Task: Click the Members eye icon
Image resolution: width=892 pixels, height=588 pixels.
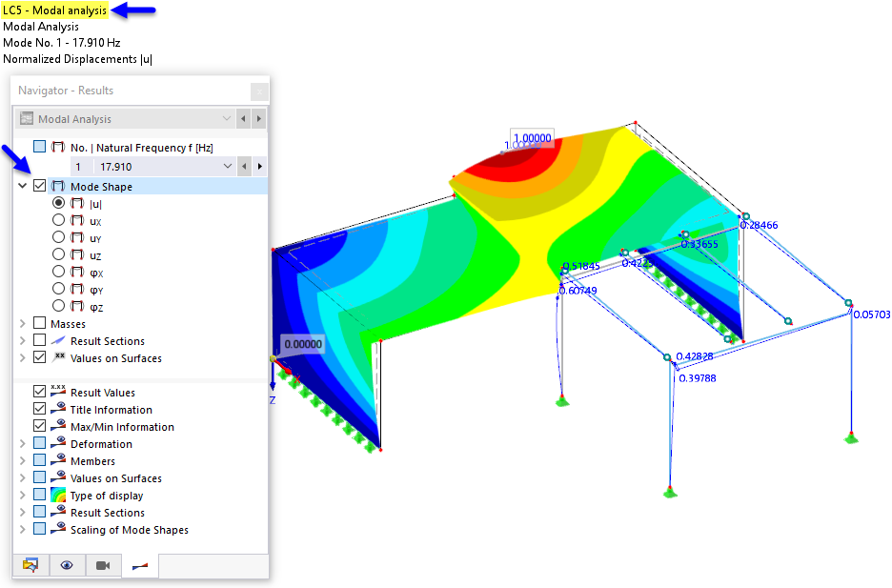Action: point(58,459)
